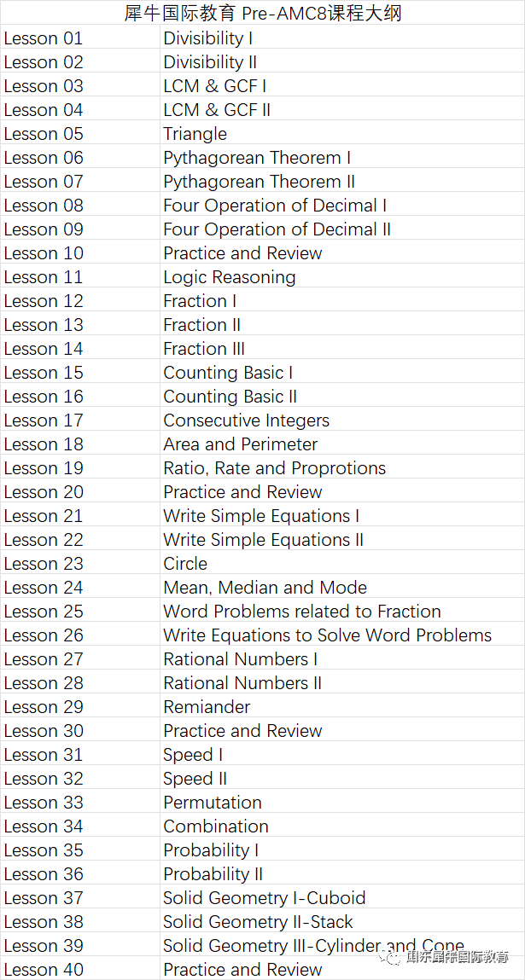Click the Fraction III cell
The height and width of the screenshot is (980, 525).
tap(342, 348)
